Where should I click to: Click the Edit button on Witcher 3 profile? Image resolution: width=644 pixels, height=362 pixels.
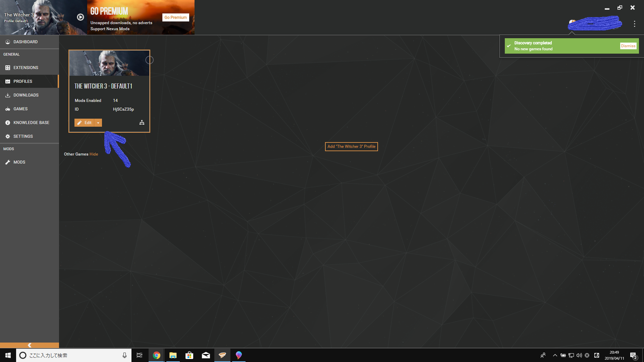tap(84, 123)
